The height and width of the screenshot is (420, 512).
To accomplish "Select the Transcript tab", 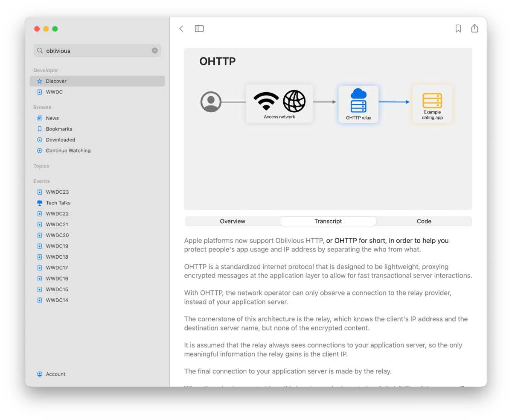I will pyautogui.click(x=328, y=221).
